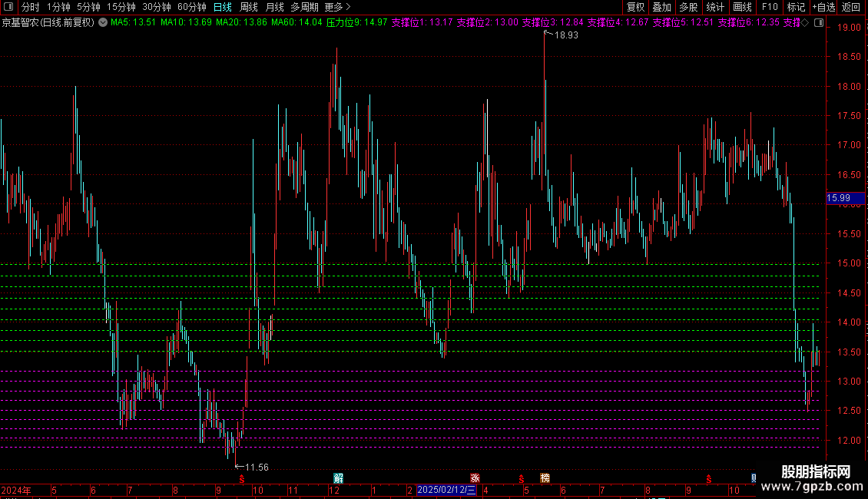Click the diamond icon after the support-level values
The height and width of the screenshot is (499, 868).
(x=805, y=23)
